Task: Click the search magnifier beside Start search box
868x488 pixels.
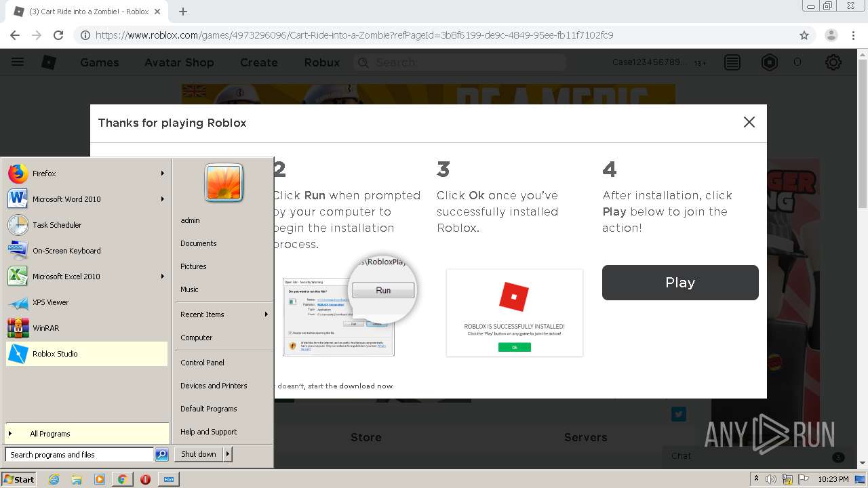Action: [161, 455]
